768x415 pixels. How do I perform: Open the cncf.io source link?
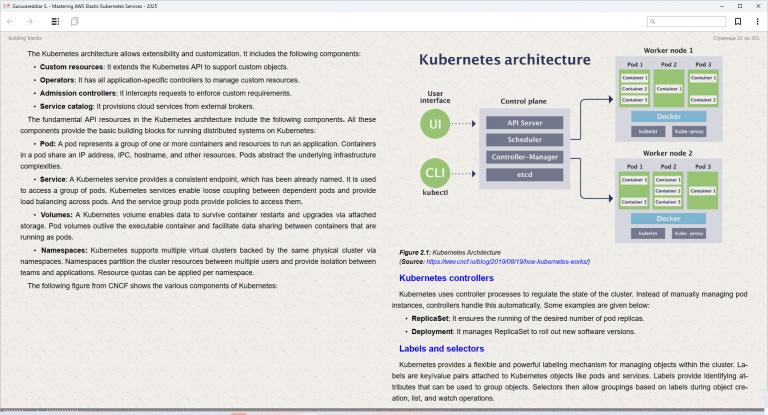[507, 262]
